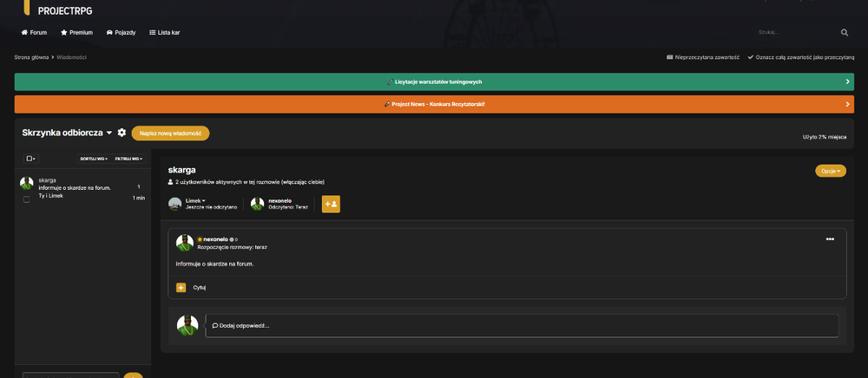The height and width of the screenshot is (378, 868).
Task: Open the Forum menu item
Action: [34, 33]
